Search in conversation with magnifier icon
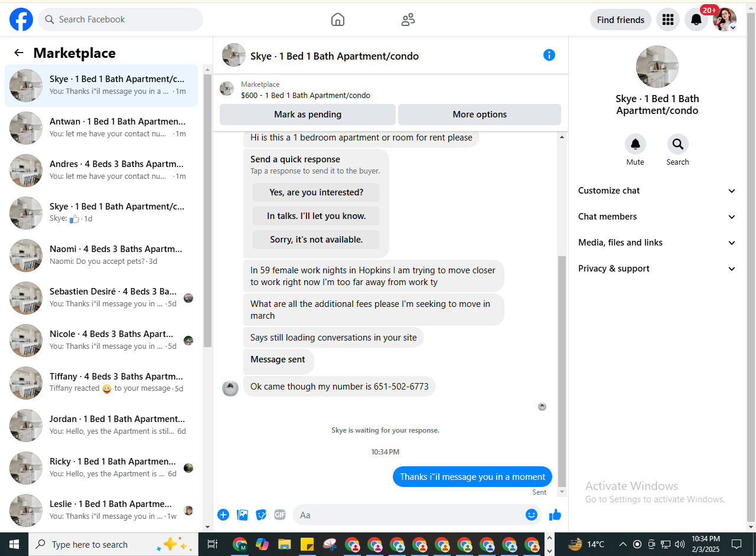The image size is (756, 556). coord(678,144)
